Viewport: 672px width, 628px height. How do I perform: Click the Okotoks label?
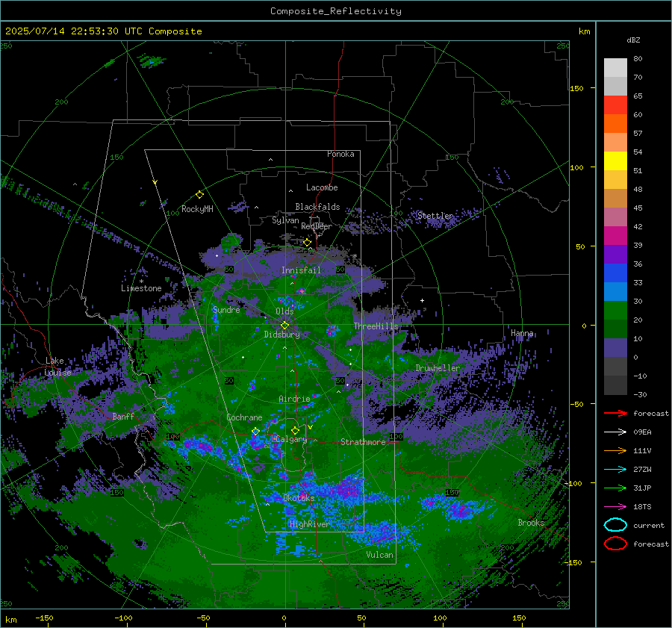[299, 498]
